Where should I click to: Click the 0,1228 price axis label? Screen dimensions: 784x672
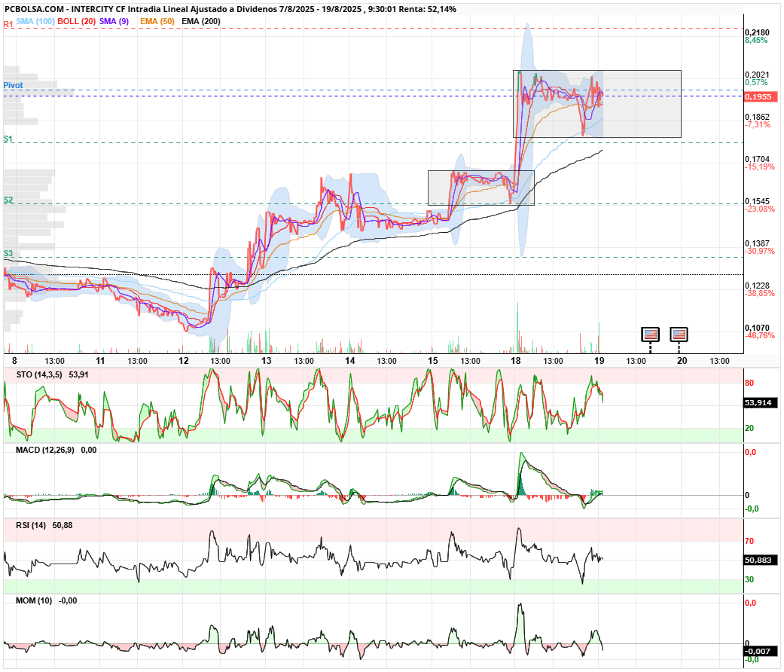[757, 286]
